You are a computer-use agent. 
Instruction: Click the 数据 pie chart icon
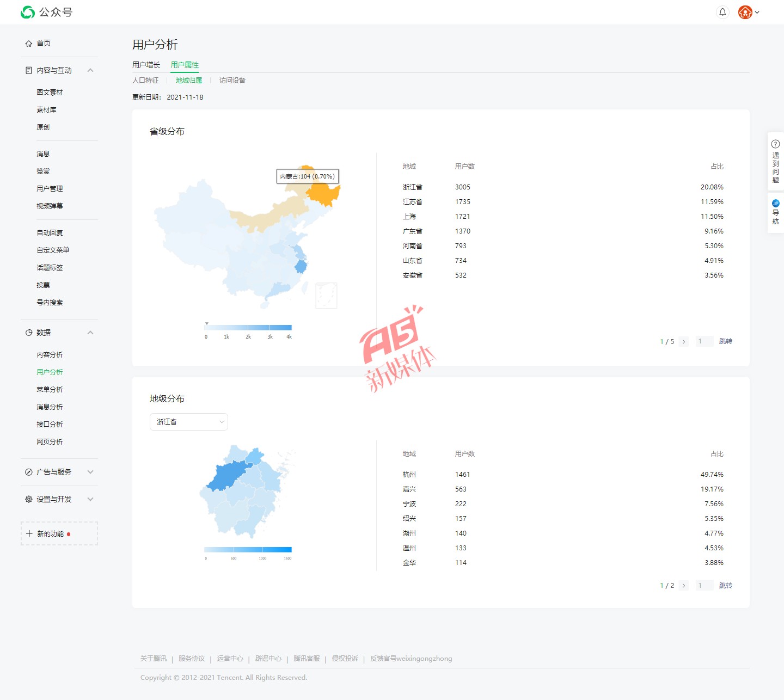coord(29,333)
